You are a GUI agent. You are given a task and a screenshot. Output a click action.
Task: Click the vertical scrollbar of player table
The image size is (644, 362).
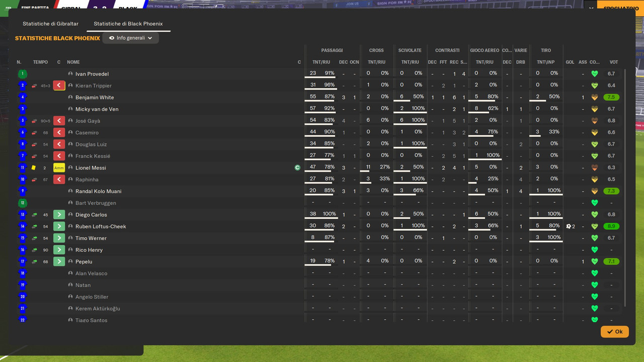pos(625,188)
